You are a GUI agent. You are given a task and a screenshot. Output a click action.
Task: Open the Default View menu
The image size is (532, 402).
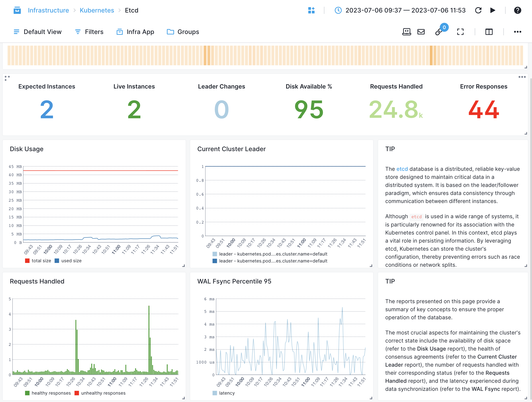38,32
